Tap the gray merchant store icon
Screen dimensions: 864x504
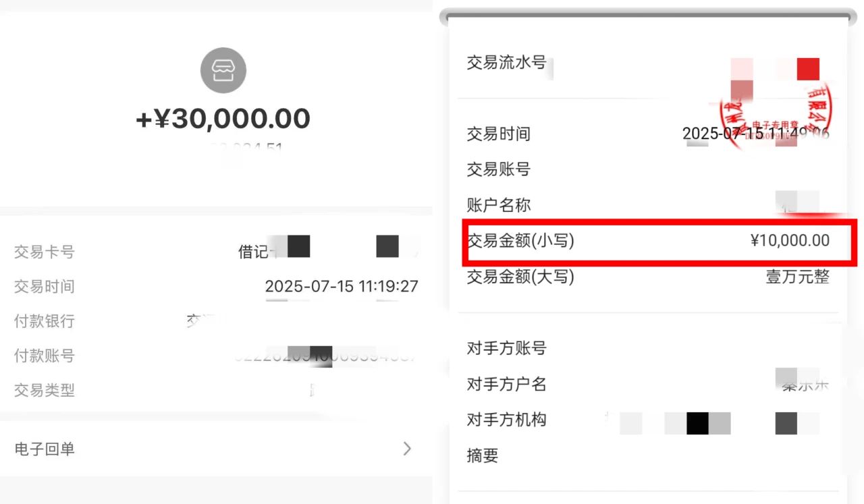223,70
